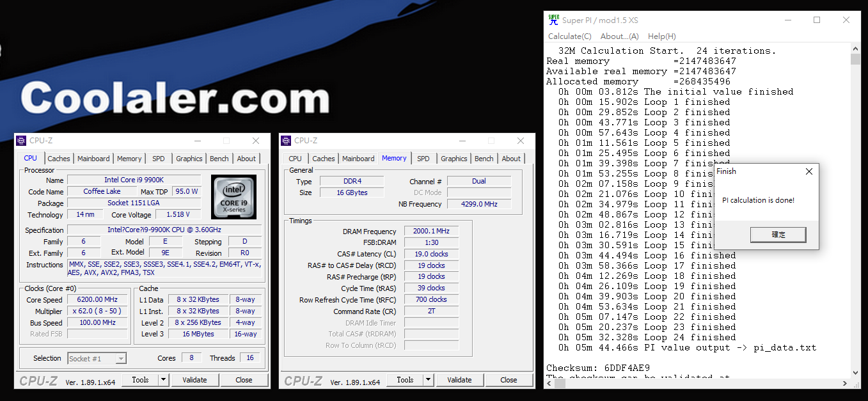Click the Bus Speed value 100.00 MHz
868x401 pixels.
tap(98, 323)
